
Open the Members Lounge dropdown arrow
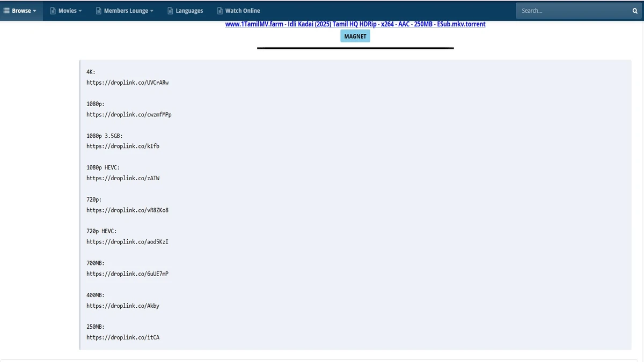[152, 11]
